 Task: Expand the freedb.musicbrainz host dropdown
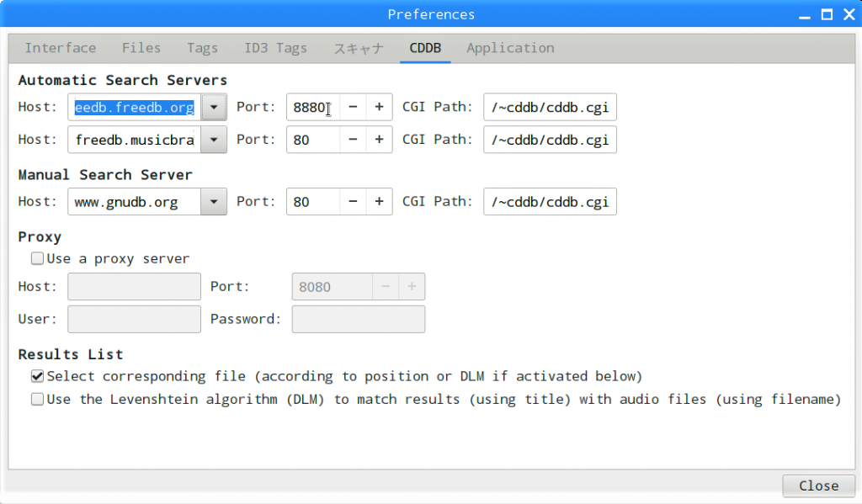point(215,140)
